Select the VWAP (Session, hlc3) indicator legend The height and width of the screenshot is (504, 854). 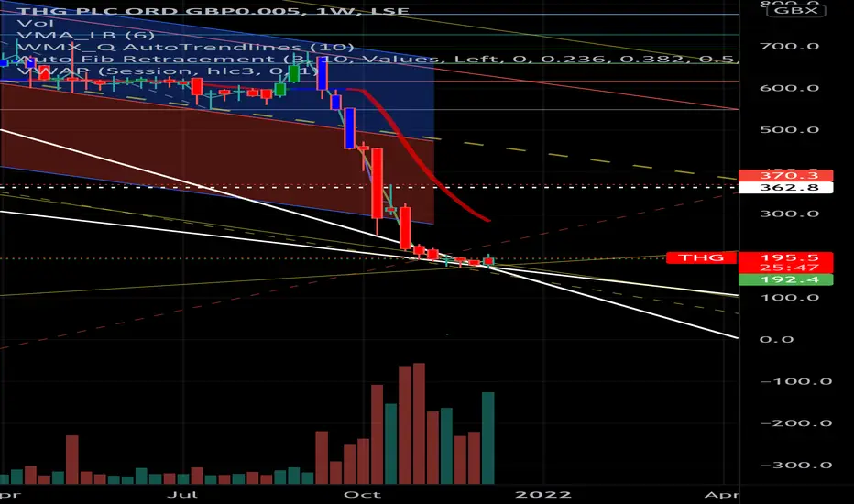(167, 71)
